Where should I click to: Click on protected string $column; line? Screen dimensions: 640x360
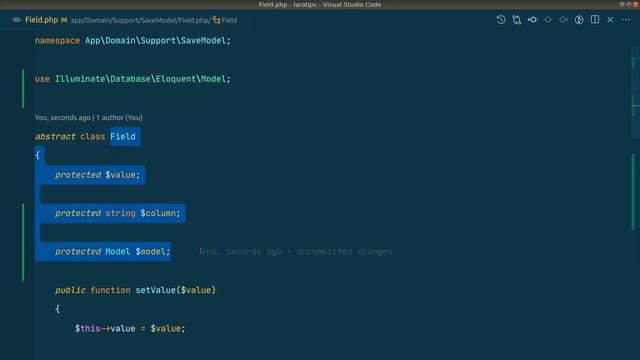tap(118, 213)
